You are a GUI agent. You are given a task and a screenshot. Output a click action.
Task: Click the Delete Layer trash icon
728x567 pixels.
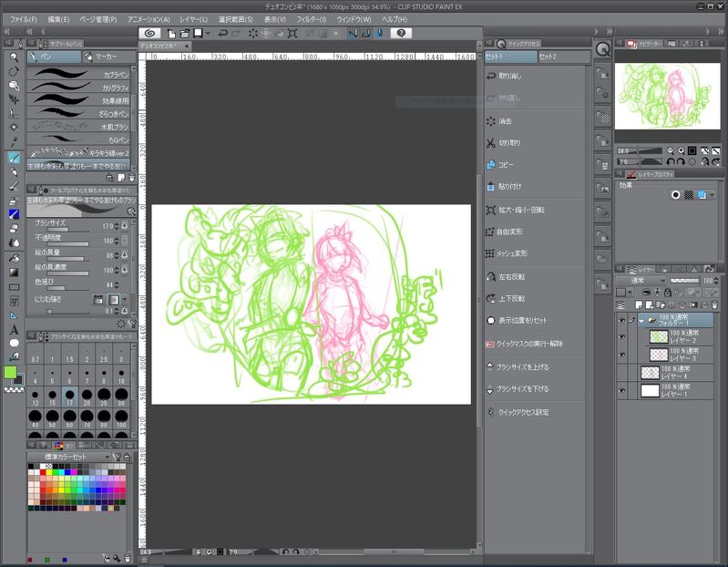point(714,305)
